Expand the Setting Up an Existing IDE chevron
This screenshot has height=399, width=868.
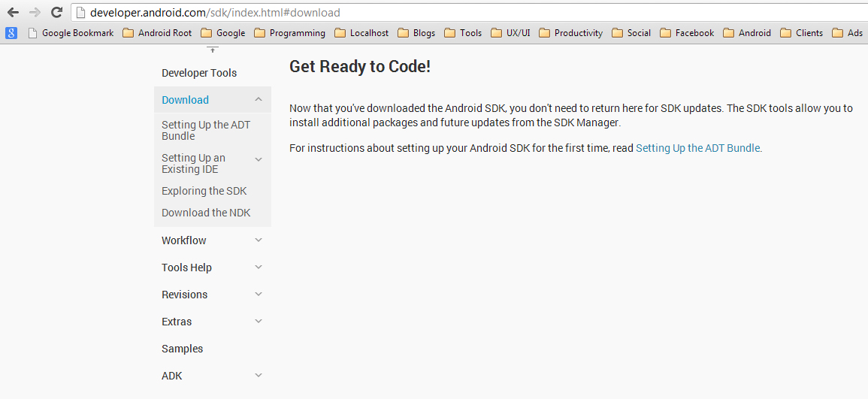coord(258,159)
